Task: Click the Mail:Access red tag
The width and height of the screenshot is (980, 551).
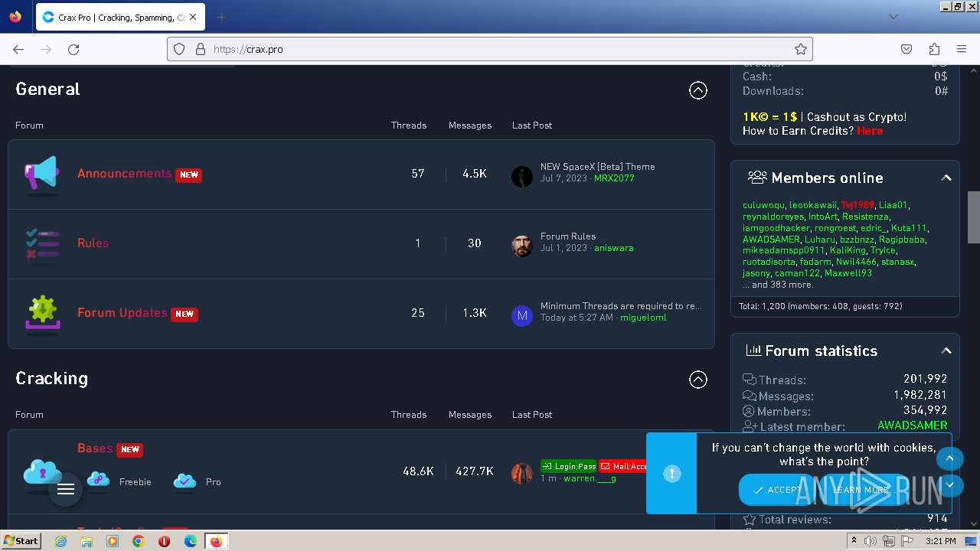Action: point(623,466)
